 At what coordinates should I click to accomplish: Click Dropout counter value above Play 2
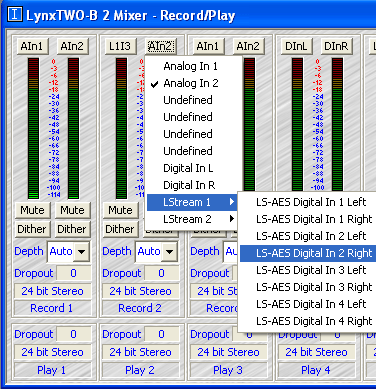point(162,334)
